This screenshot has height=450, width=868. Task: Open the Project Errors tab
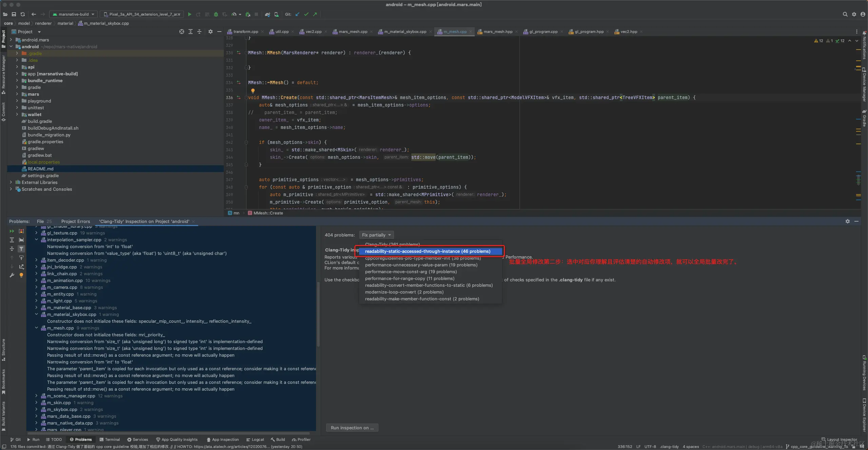pos(76,221)
